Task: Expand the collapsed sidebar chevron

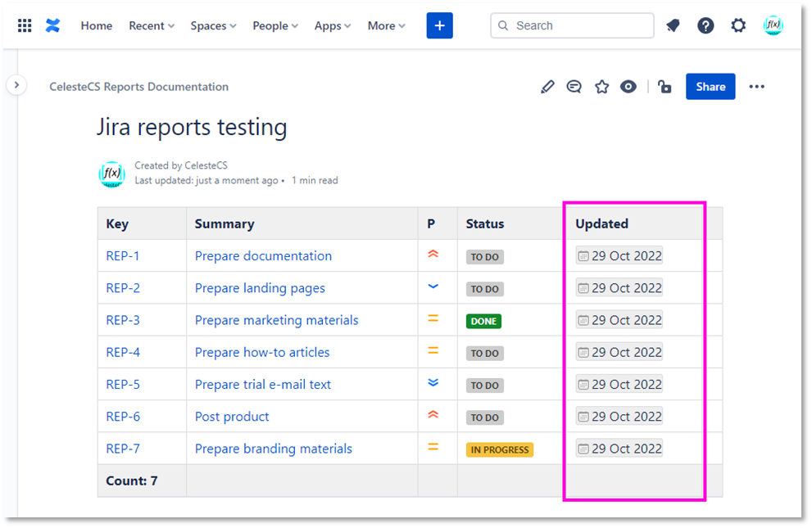Action: (x=16, y=85)
